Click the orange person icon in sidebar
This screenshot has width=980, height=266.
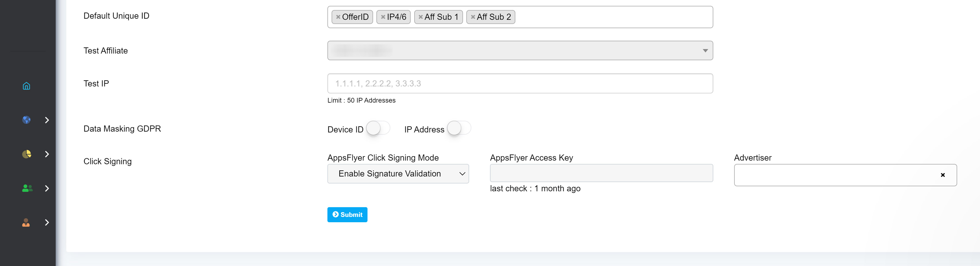click(26, 223)
